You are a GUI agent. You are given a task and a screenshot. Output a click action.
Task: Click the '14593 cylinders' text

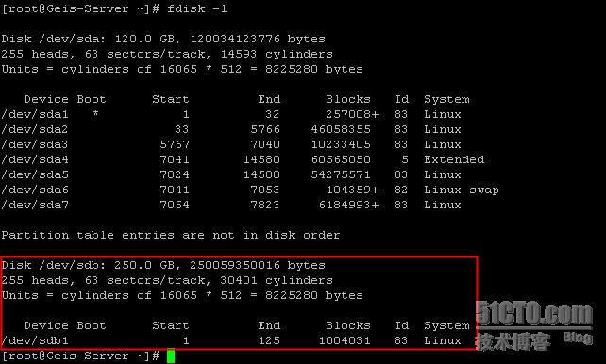(x=277, y=54)
